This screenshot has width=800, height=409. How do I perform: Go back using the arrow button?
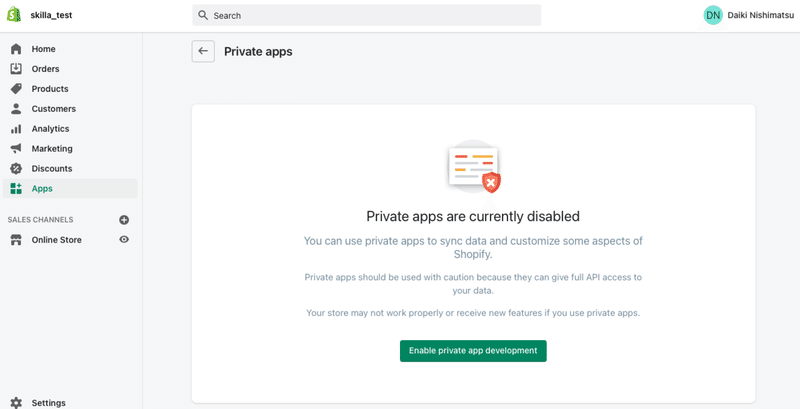pos(203,51)
